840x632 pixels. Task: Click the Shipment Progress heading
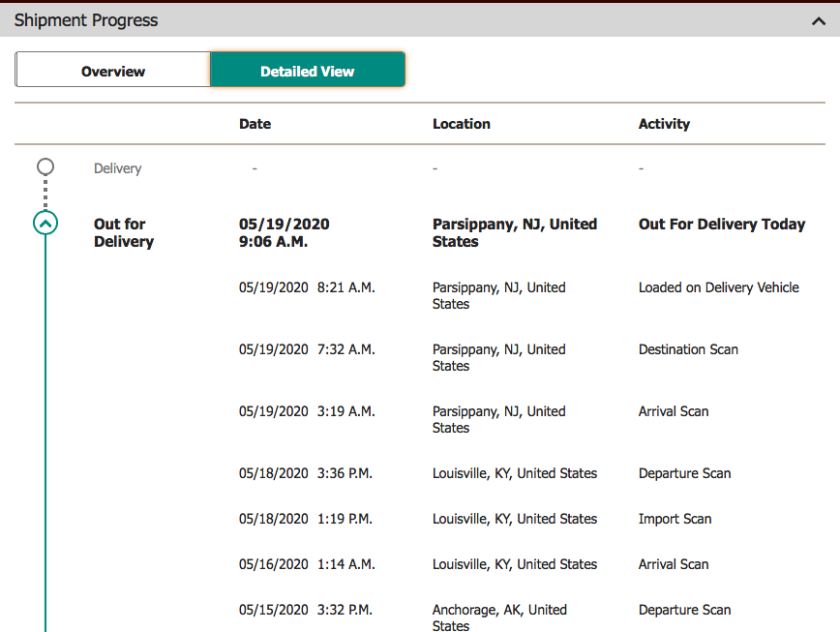coord(86,20)
